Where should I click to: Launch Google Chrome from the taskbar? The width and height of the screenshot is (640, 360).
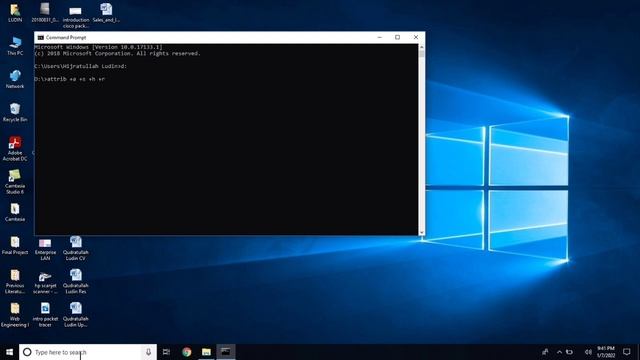click(187, 352)
